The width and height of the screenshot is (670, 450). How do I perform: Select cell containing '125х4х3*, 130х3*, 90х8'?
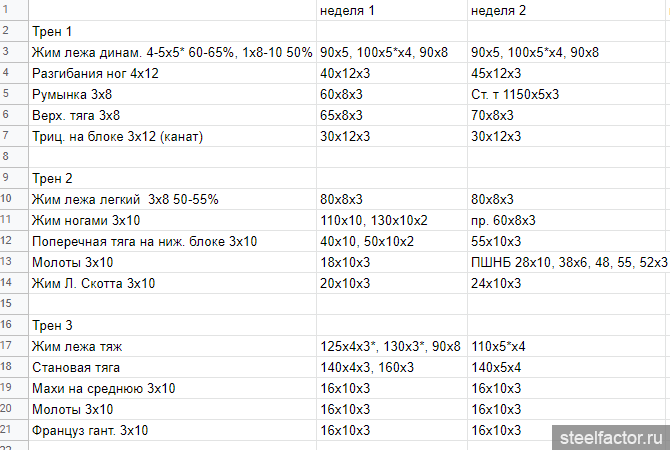[x=391, y=346]
